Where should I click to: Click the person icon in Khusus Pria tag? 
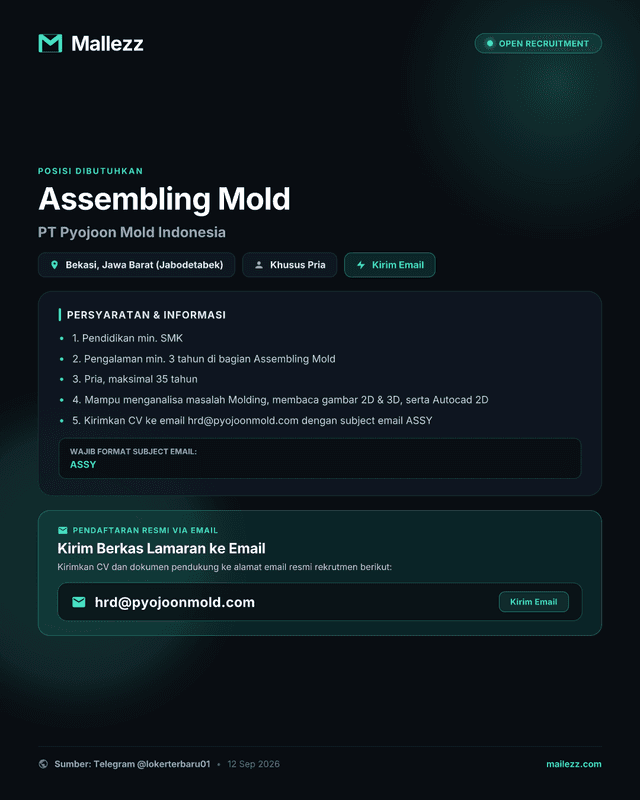pos(259,265)
